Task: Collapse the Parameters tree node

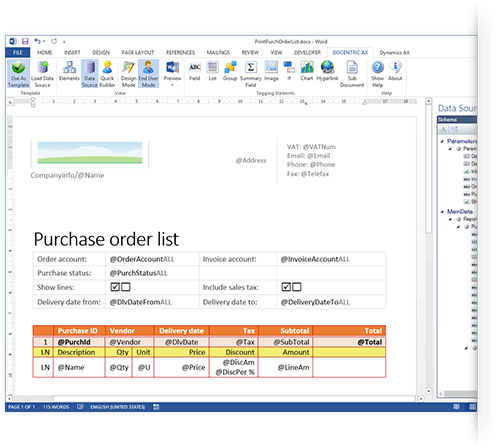Action: 442,141
